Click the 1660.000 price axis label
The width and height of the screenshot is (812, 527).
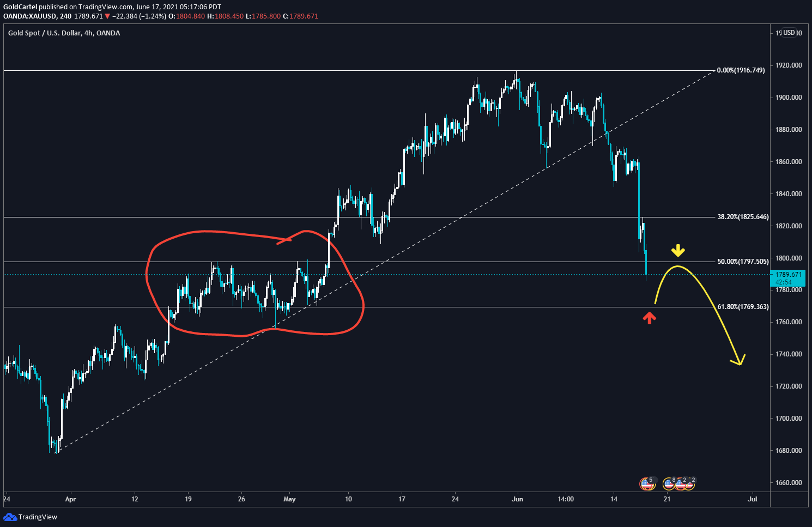tap(789, 483)
